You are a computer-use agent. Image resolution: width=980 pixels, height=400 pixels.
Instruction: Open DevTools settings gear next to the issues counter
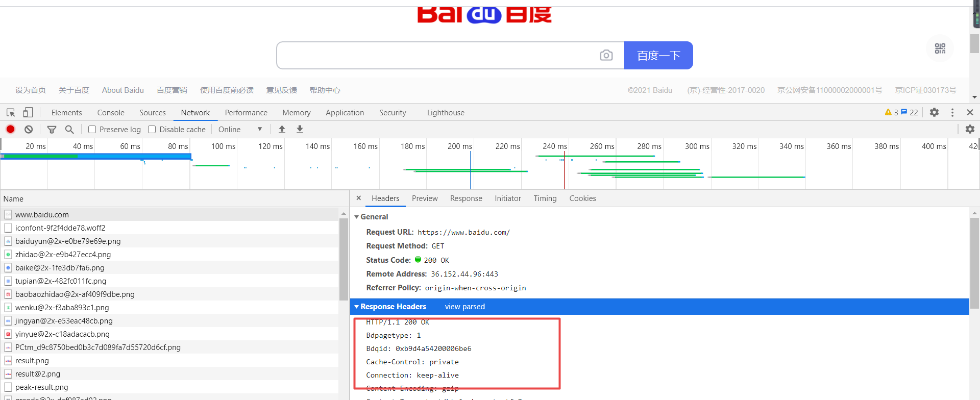(934, 112)
